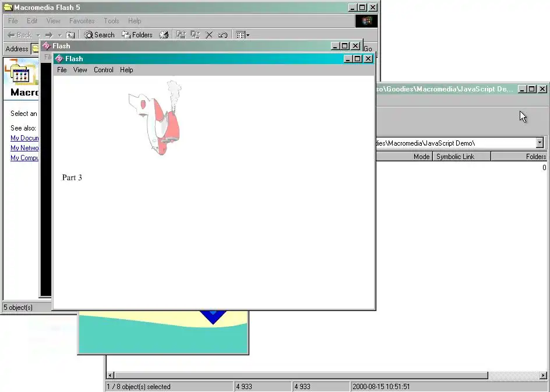This screenshot has height=392, width=550.
Task: Click the Folders column header
Action: (520, 156)
